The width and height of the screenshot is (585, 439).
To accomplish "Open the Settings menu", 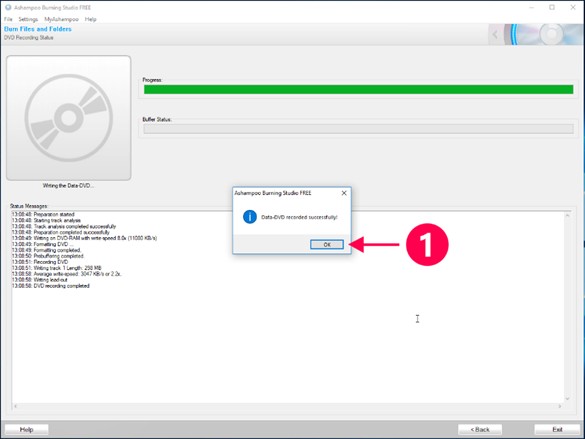I will coord(28,19).
